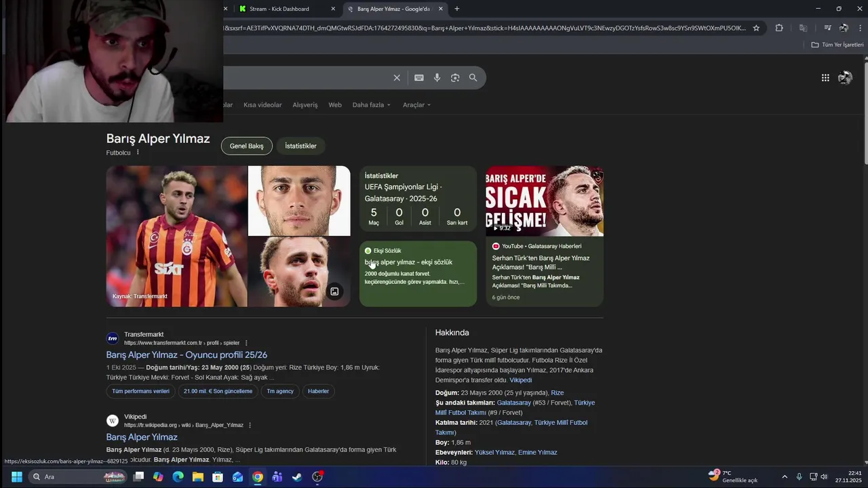Screen dimensions: 868x488
Task: Bookmark this page with the star icon
Action: click(x=756, y=28)
